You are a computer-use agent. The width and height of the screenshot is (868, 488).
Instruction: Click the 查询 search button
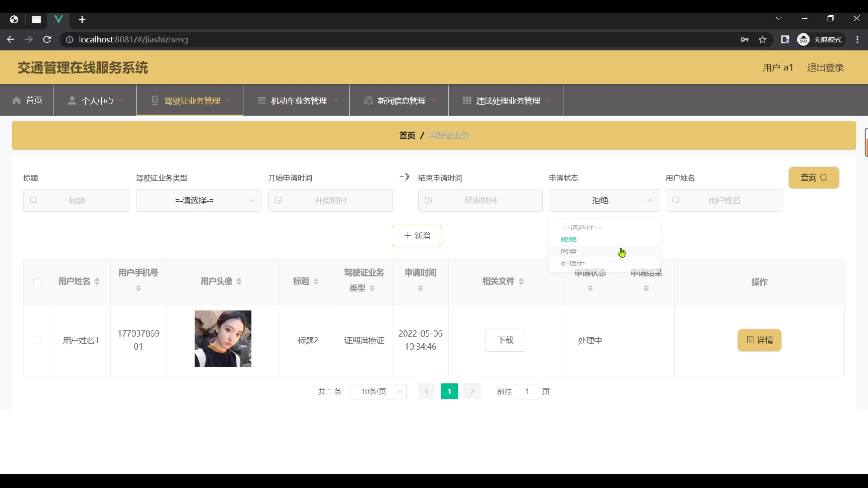[813, 178]
